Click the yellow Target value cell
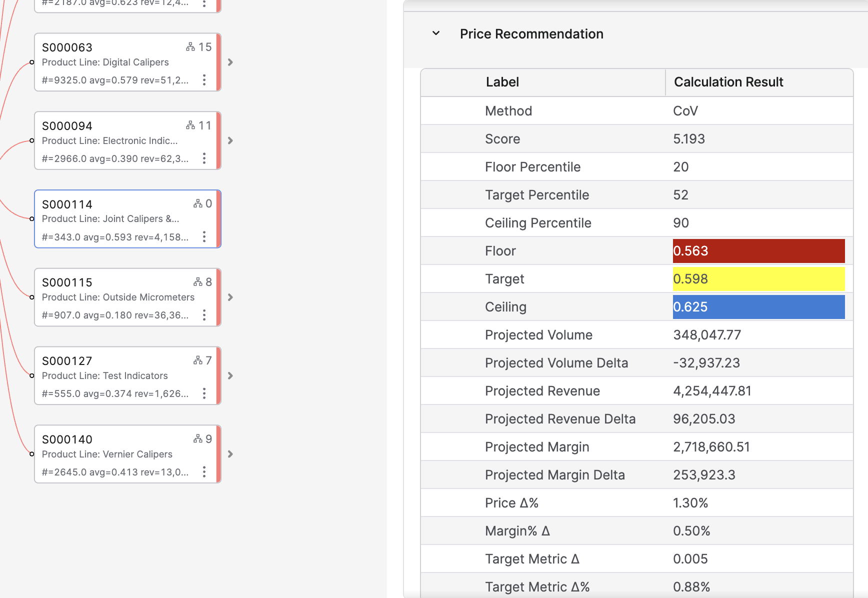The image size is (868, 598). tap(757, 278)
